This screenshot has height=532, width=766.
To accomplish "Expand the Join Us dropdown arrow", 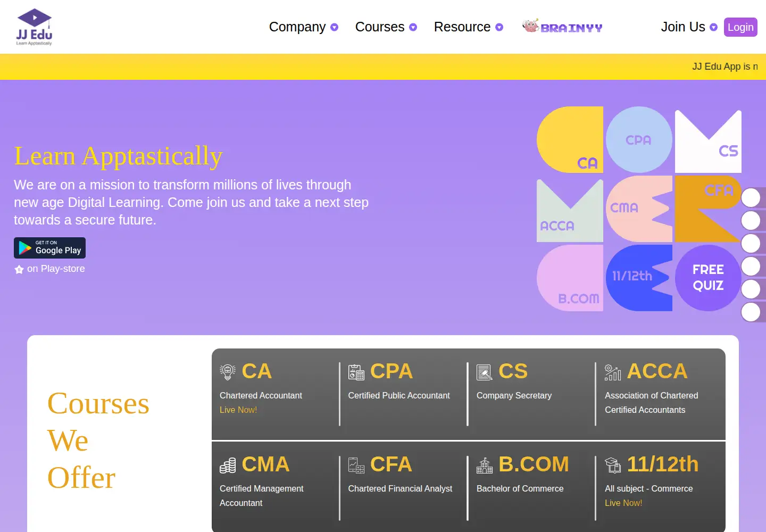I will 713,27.
